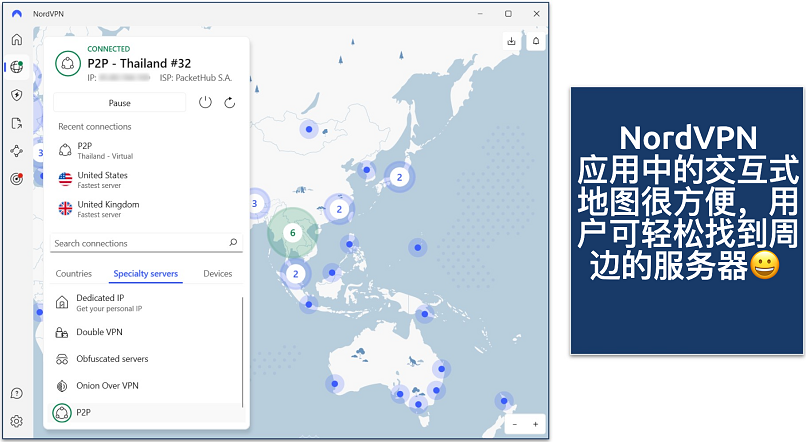
Task: Select recent P2P Thailand - Virtual connection
Action: coord(146,150)
